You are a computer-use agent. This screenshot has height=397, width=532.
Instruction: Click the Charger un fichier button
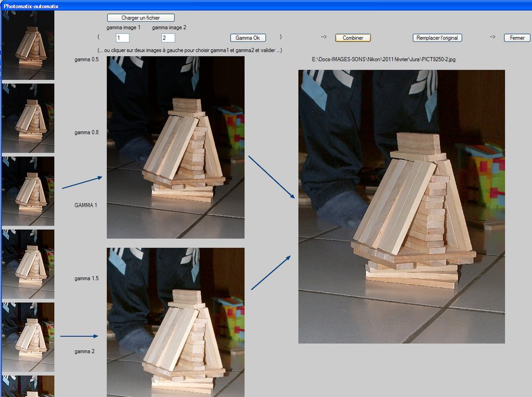tap(141, 18)
